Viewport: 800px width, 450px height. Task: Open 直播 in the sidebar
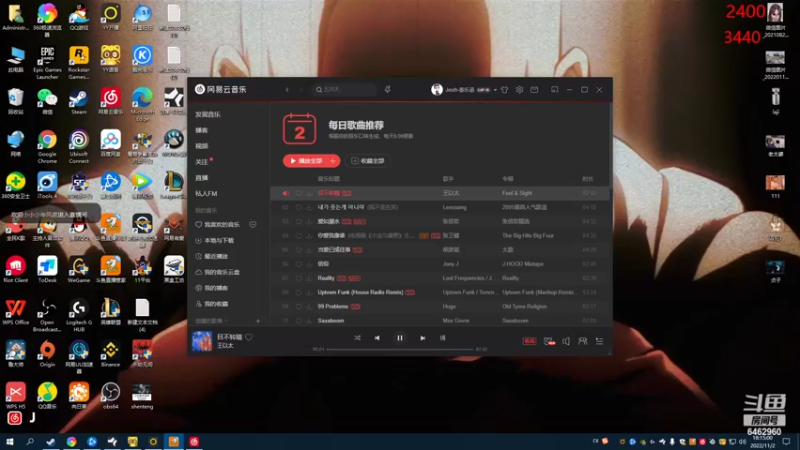tap(202, 178)
